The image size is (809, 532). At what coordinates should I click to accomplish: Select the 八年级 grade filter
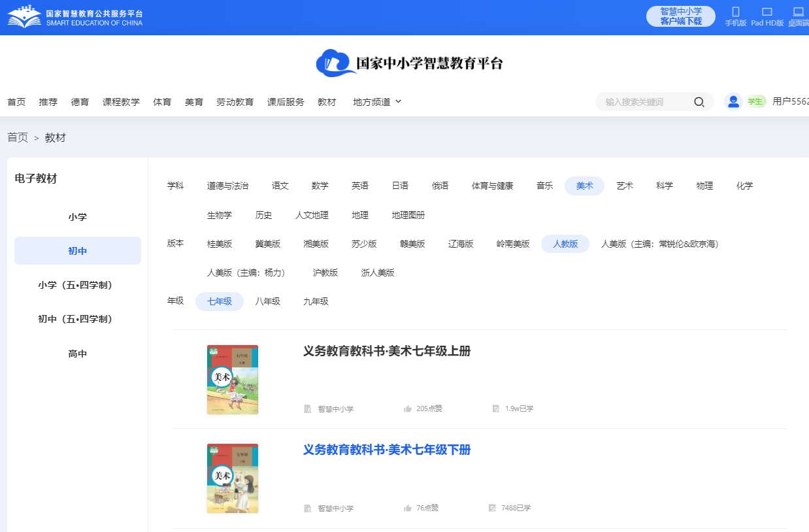[268, 301]
